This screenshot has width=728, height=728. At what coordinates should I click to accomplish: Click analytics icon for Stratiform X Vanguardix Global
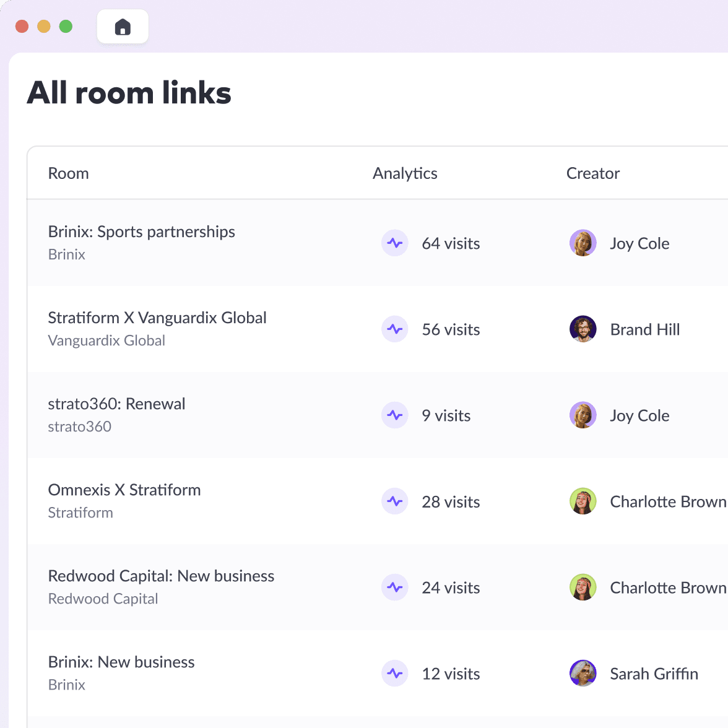coord(395,329)
